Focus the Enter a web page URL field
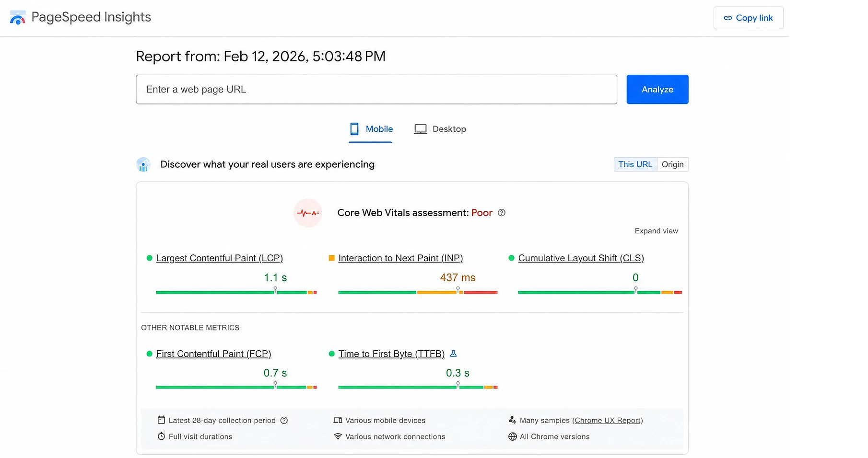This screenshot has width=868, height=458. tap(376, 89)
